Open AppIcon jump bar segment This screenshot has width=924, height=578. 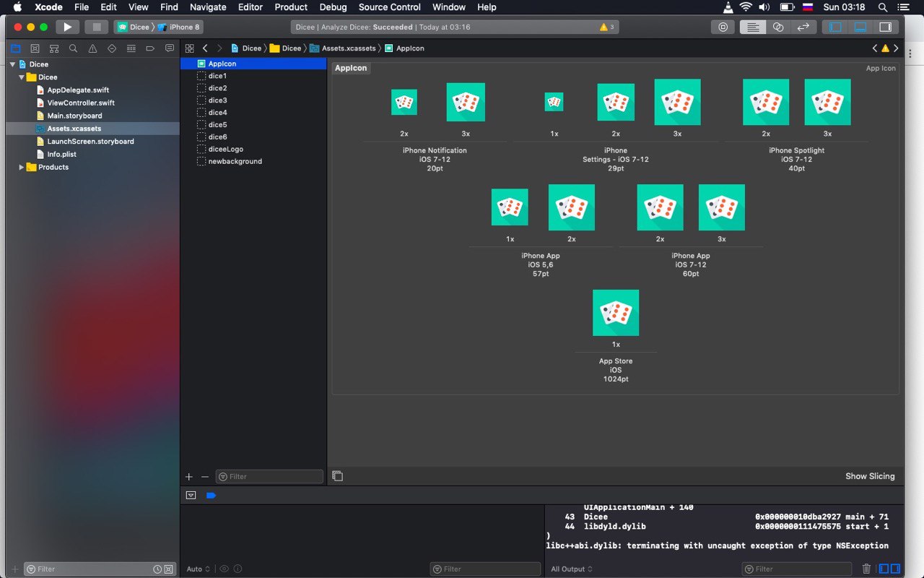[405, 48]
